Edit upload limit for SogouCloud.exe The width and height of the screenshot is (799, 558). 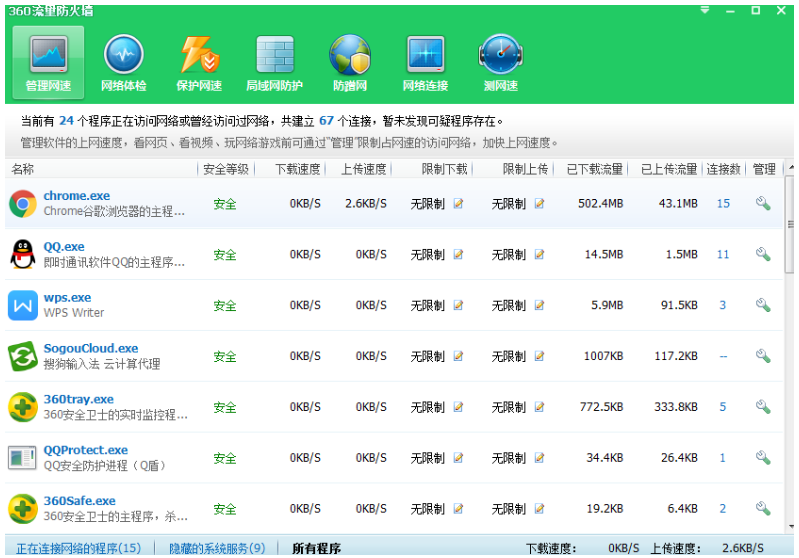tap(539, 356)
